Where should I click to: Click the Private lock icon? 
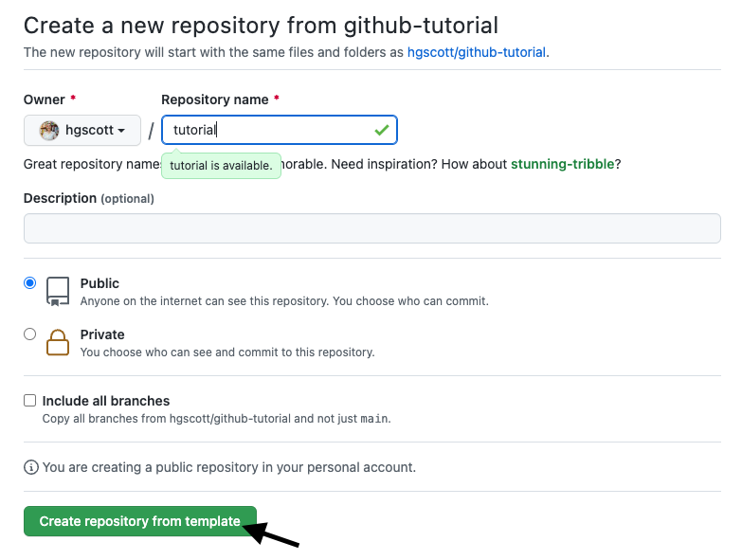point(58,342)
